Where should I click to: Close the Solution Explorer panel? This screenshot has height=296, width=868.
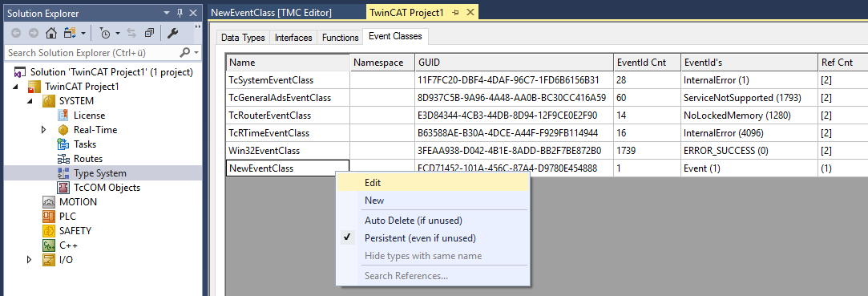tap(192, 14)
